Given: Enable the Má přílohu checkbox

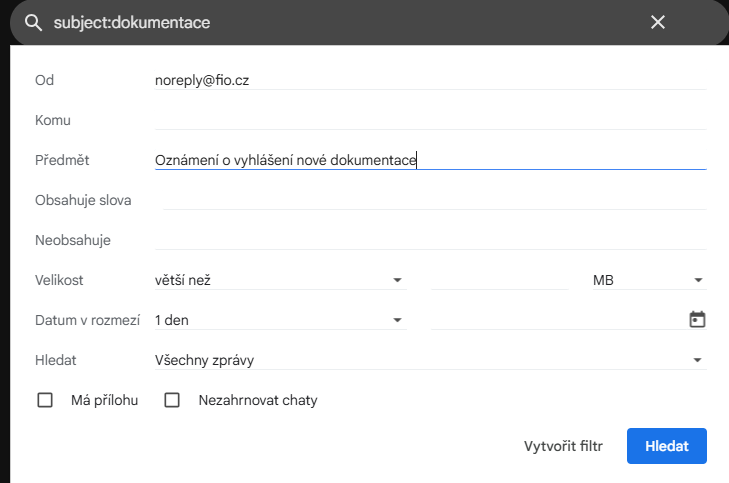Looking at the screenshot, I should point(45,400).
